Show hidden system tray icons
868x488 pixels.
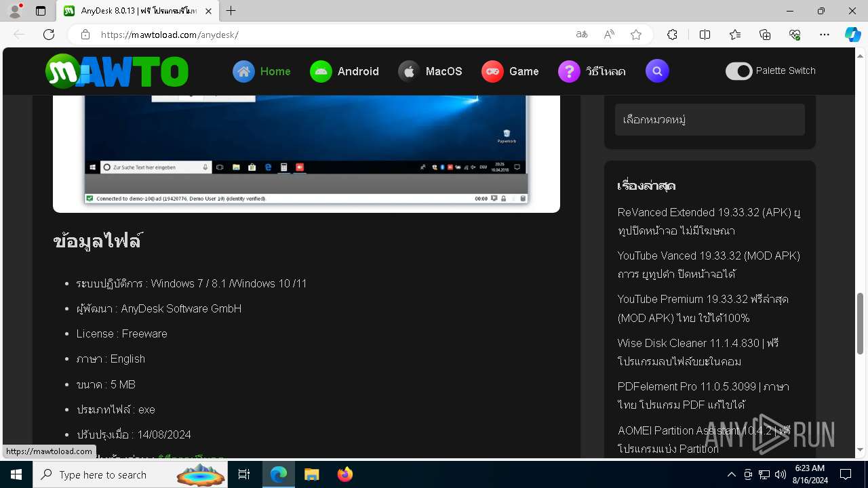731,474
